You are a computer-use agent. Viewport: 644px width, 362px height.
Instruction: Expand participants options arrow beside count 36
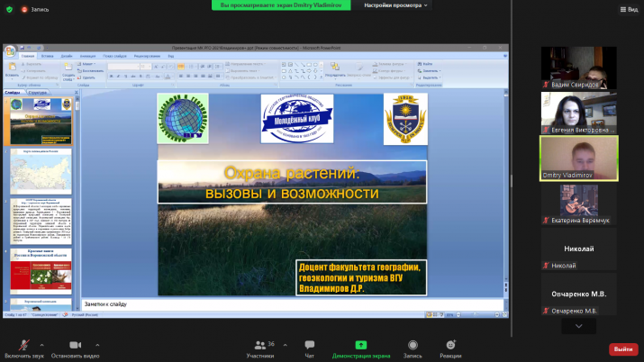(285, 345)
